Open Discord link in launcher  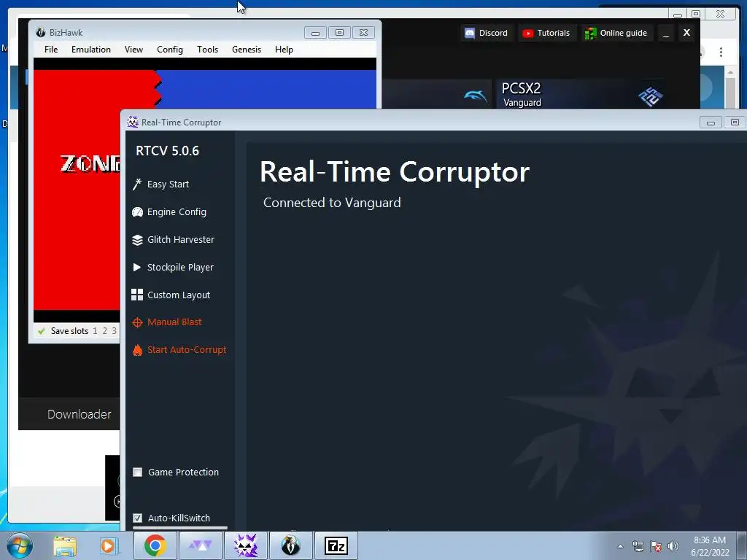(x=487, y=33)
